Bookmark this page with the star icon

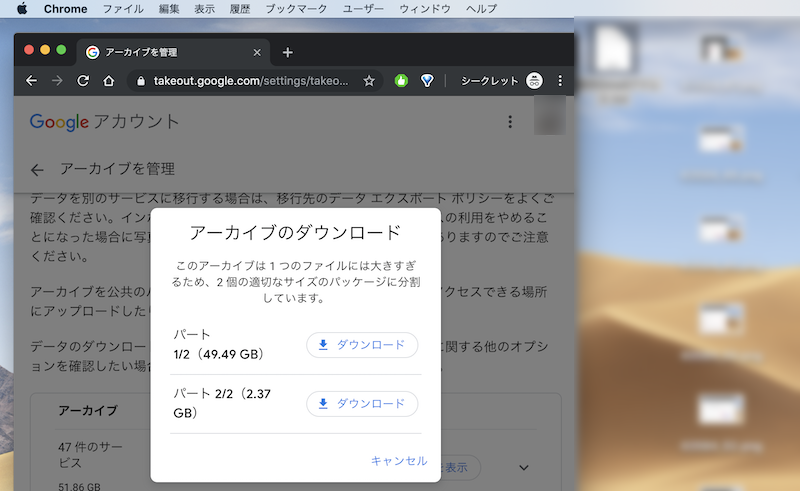[369, 81]
